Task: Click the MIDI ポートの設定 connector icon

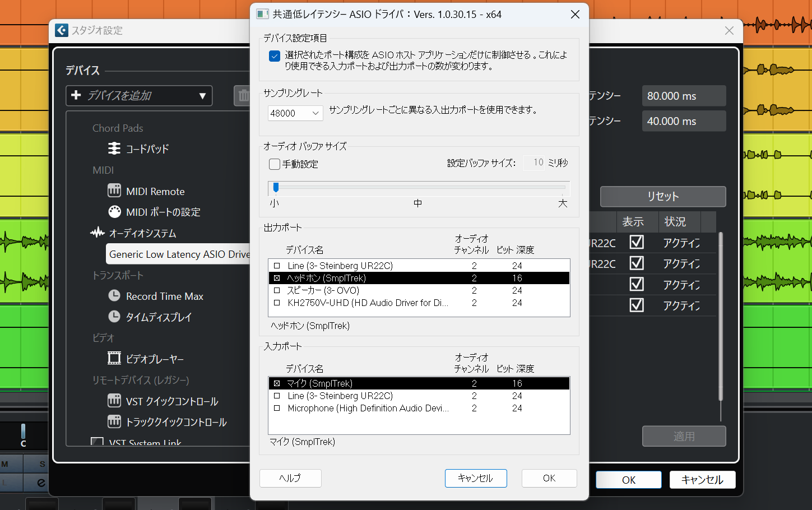Action: tap(114, 212)
